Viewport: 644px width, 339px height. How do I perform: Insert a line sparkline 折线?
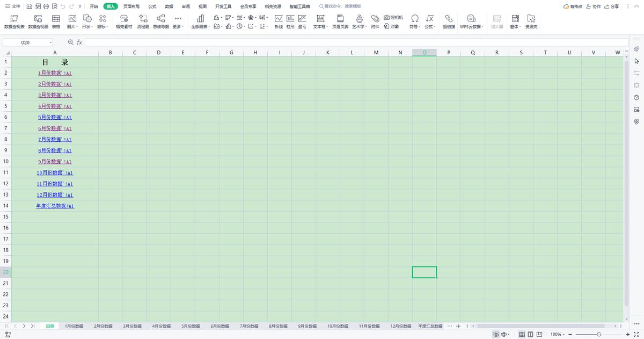point(279,21)
